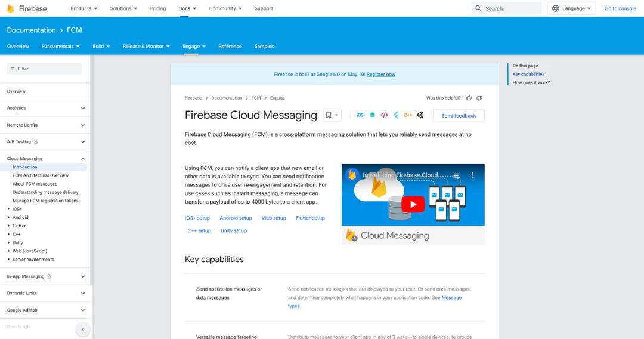Image resolution: width=644 pixels, height=339 pixels.
Task: Open FCM Architectural Overview page
Action: coord(41,175)
